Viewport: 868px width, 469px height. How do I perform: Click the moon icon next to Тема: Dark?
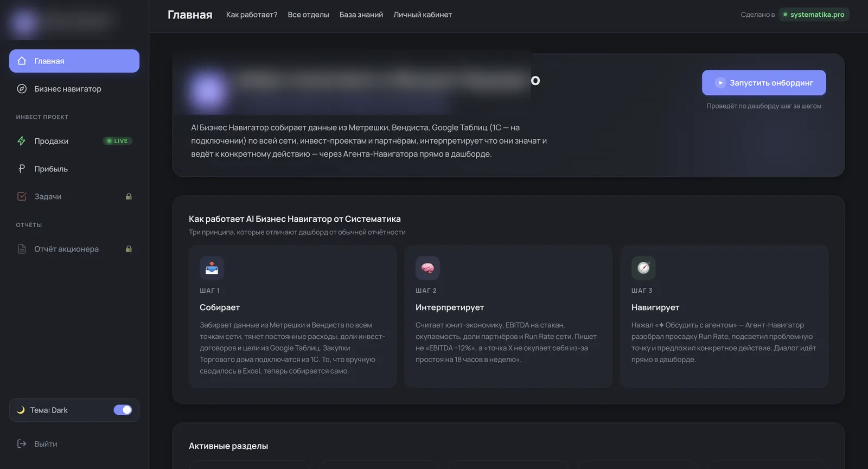click(21, 410)
